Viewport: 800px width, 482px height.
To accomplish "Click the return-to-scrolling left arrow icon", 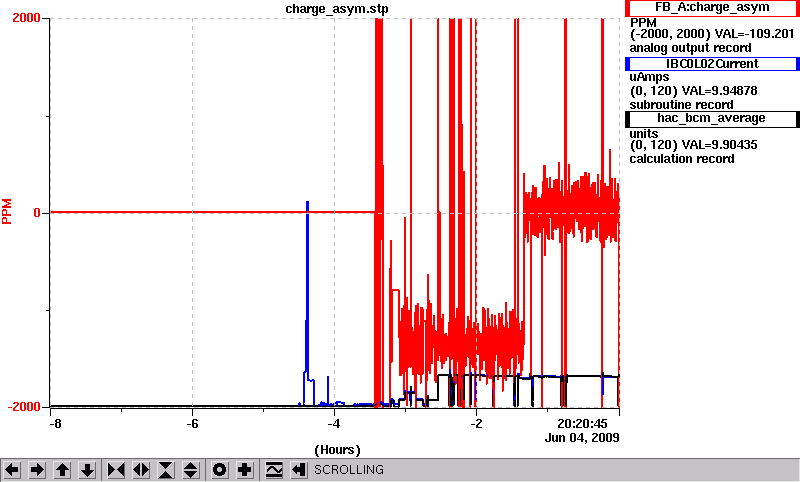I will pos(299,470).
